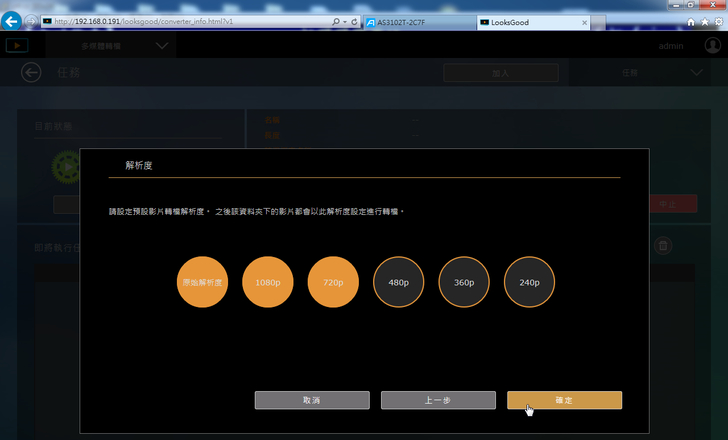
Task: Go back with the 上一步 button
Action: point(438,400)
